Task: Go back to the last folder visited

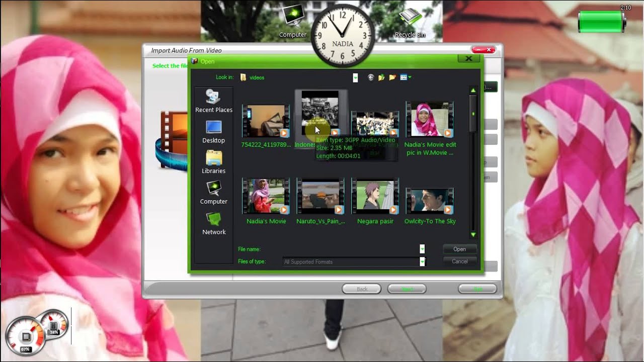Action: point(371,77)
